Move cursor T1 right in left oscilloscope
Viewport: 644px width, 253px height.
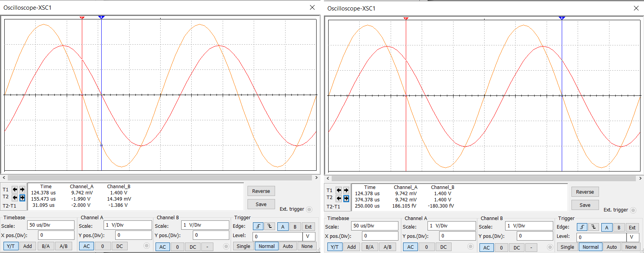22,190
